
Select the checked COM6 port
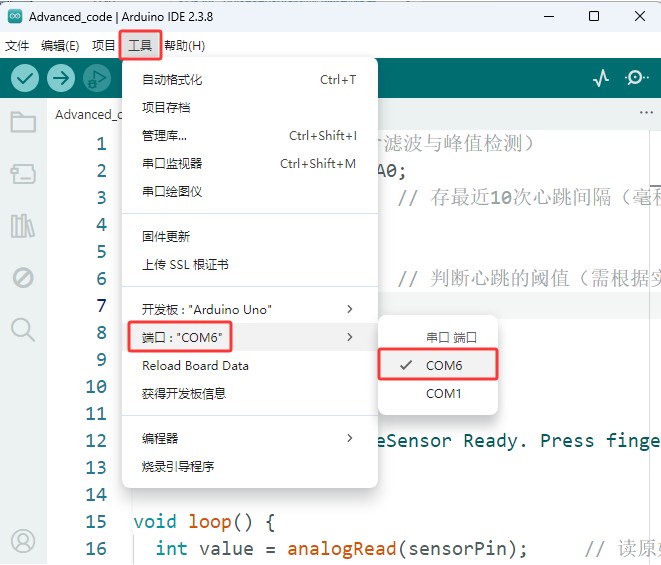438,365
